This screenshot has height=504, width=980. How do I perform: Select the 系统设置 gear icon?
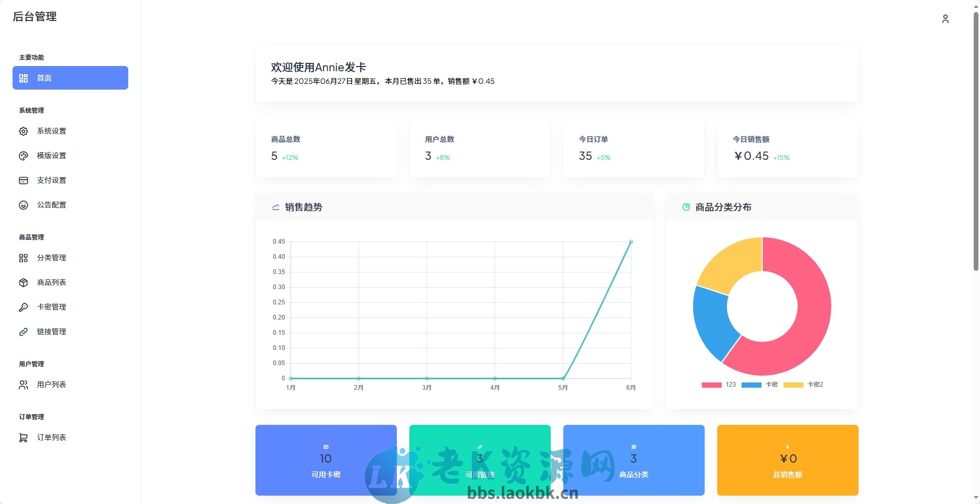click(x=24, y=131)
